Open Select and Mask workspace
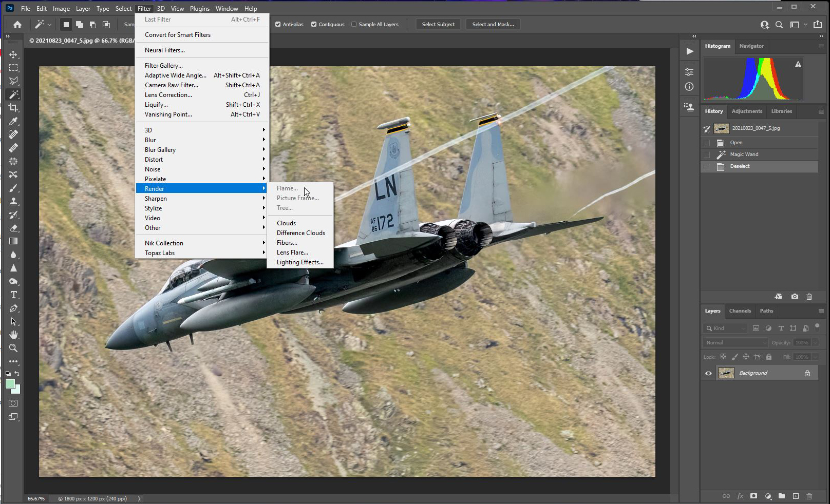Screen dimensions: 830x504 coord(492,24)
